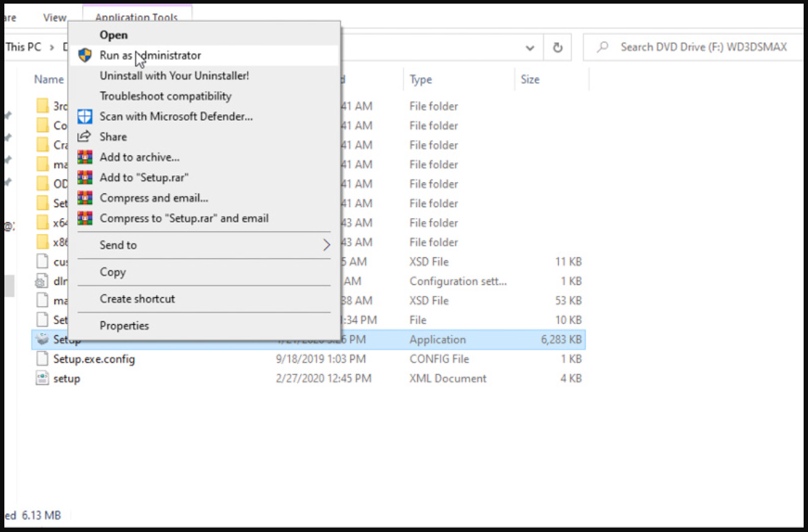Choose Properties in the context menu
The width and height of the screenshot is (808, 532).
(x=124, y=326)
